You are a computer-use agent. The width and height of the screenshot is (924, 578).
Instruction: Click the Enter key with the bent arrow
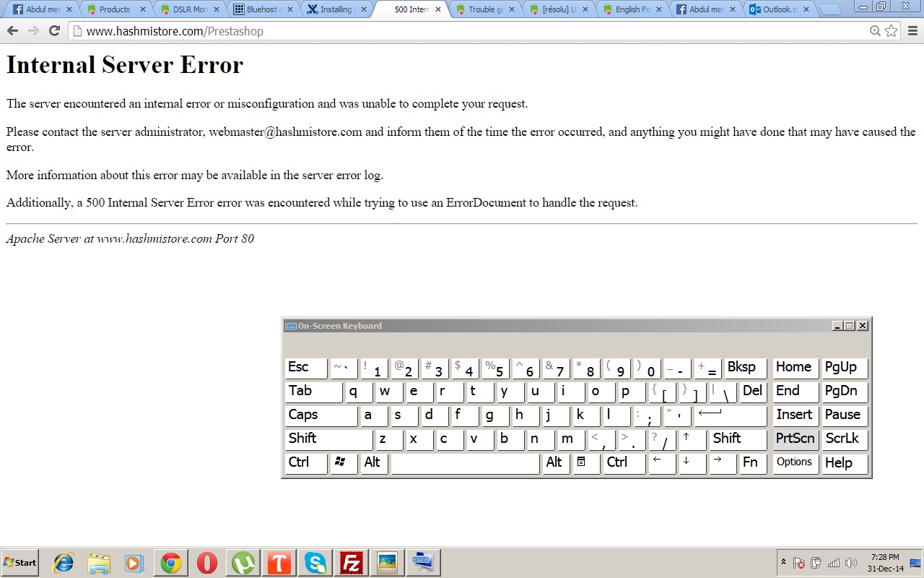point(730,415)
